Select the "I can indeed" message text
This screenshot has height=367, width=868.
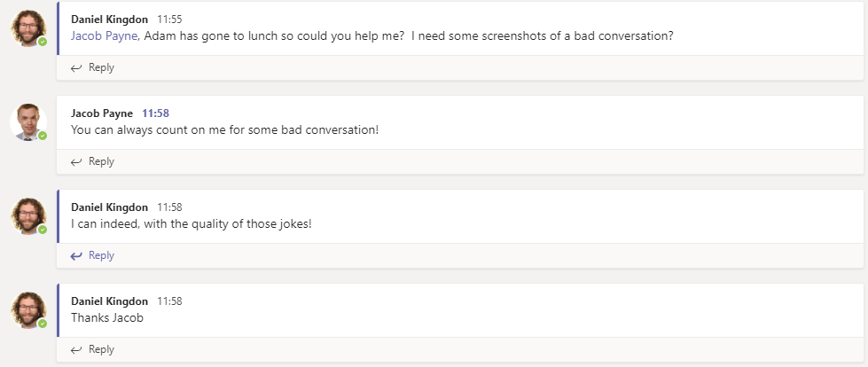[191, 223]
